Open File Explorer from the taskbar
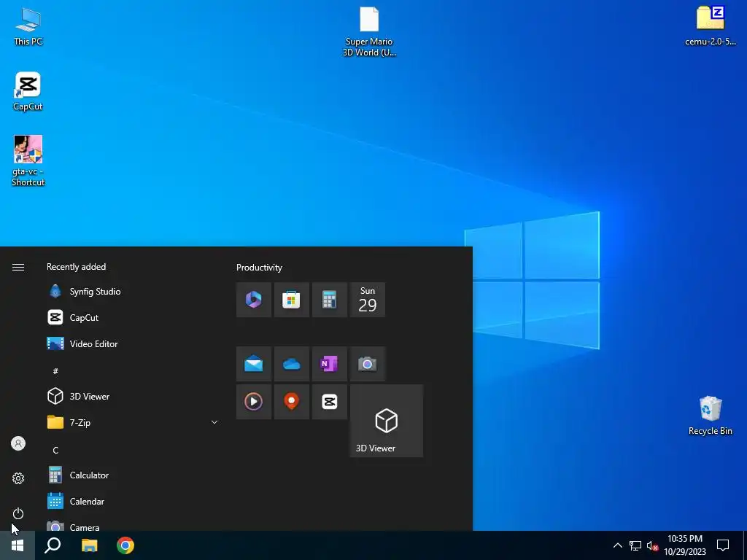Image resolution: width=747 pixels, height=560 pixels. coord(89,545)
